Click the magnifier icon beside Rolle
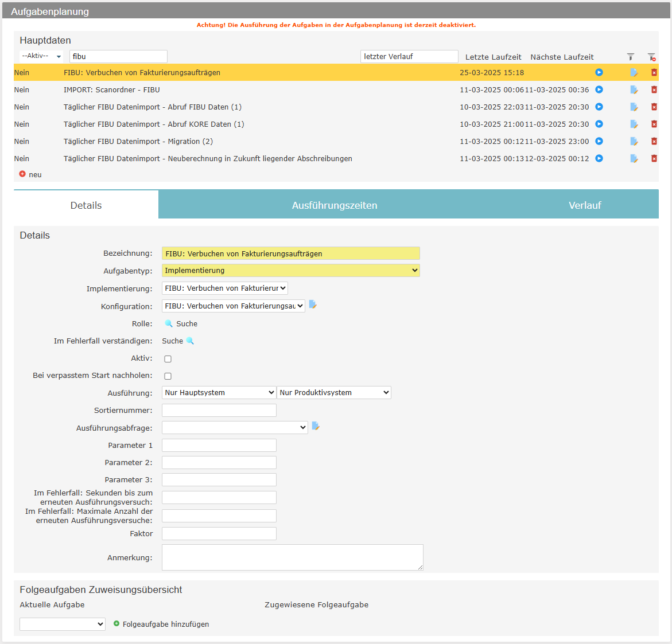The image size is (672, 644). [169, 323]
